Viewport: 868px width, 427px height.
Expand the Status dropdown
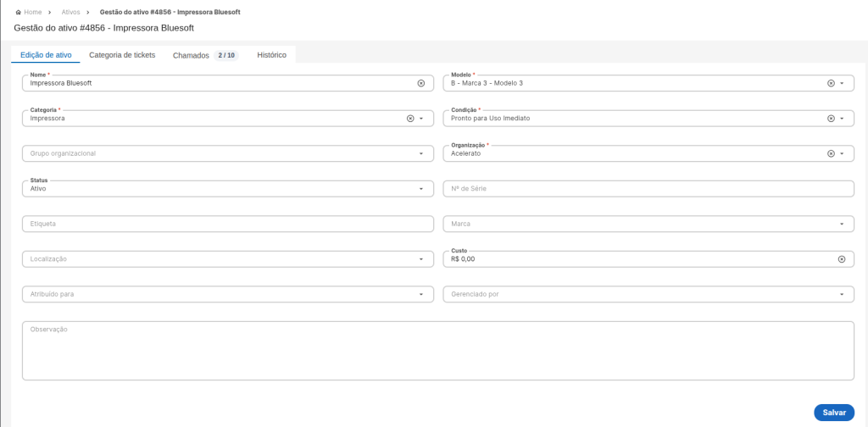(x=420, y=189)
